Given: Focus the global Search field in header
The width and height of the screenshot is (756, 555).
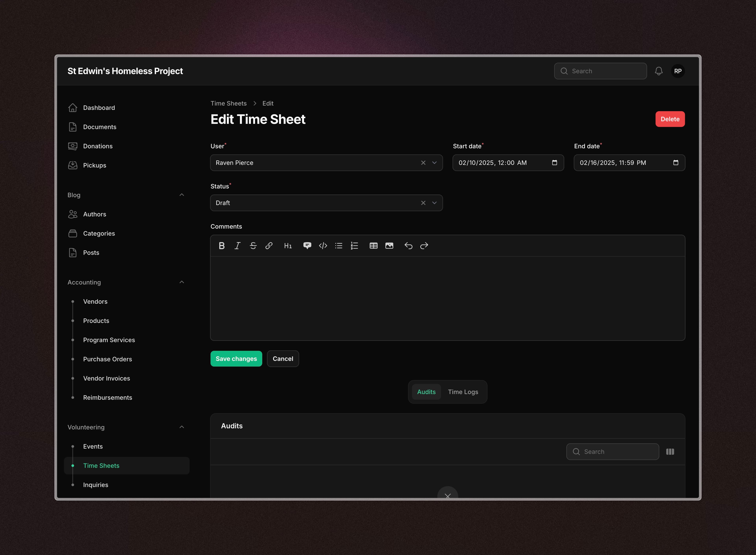Looking at the screenshot, I should [600, 71].
